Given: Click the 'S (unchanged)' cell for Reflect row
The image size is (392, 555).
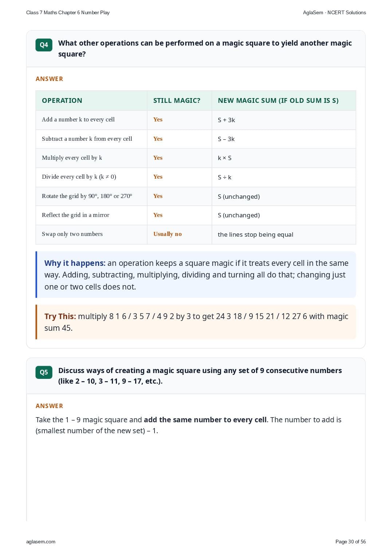Looking at the screenshot, I should tap(284, 216).
